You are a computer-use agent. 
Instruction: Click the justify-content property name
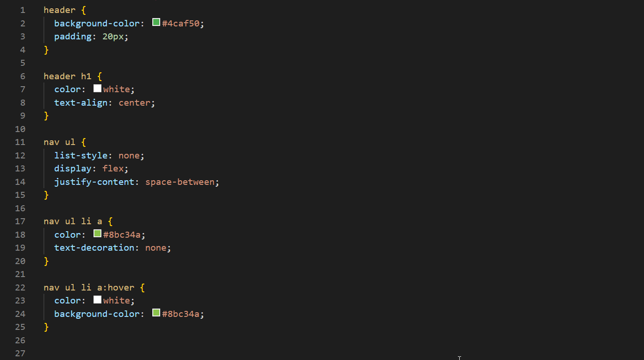(94, 182)
